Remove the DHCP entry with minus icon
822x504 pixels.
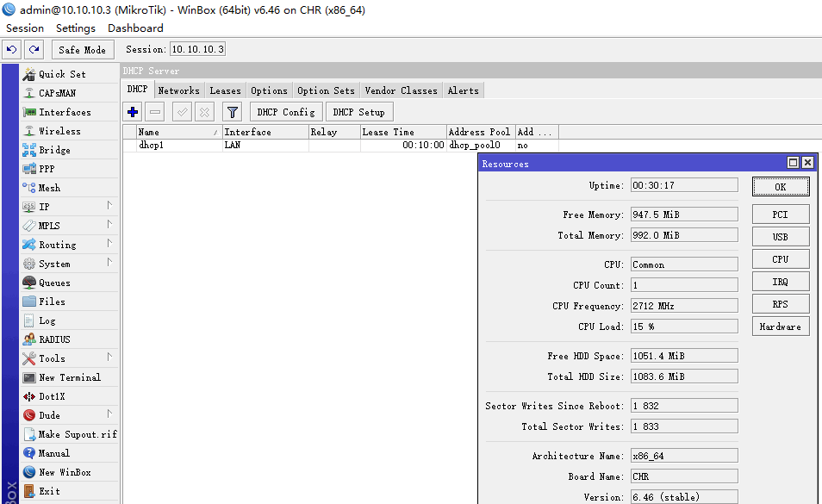coord(155,112)
